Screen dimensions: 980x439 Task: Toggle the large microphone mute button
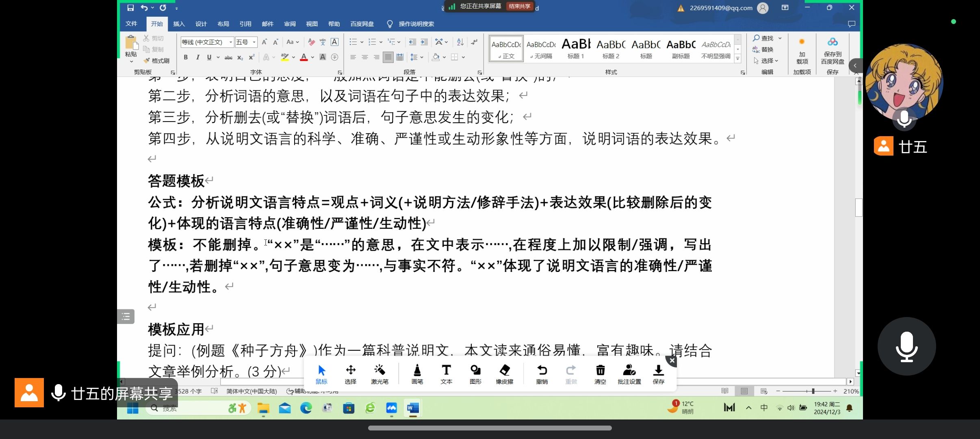[906, 346]
